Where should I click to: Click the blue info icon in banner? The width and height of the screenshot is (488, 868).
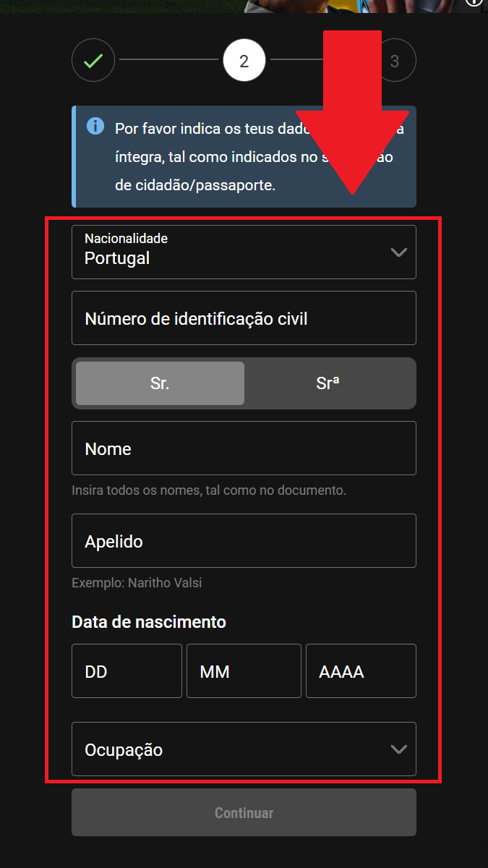pyautogui.click(x=95, y=127)
